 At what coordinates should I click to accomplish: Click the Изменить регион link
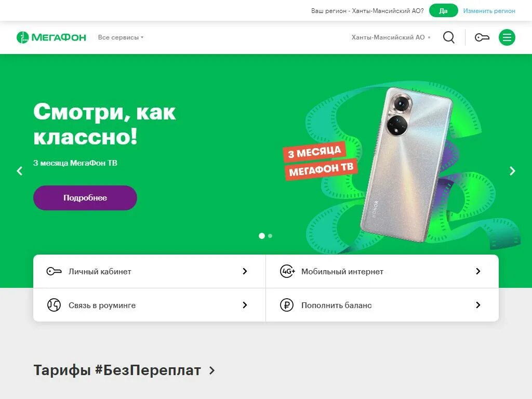pos(489,11)
